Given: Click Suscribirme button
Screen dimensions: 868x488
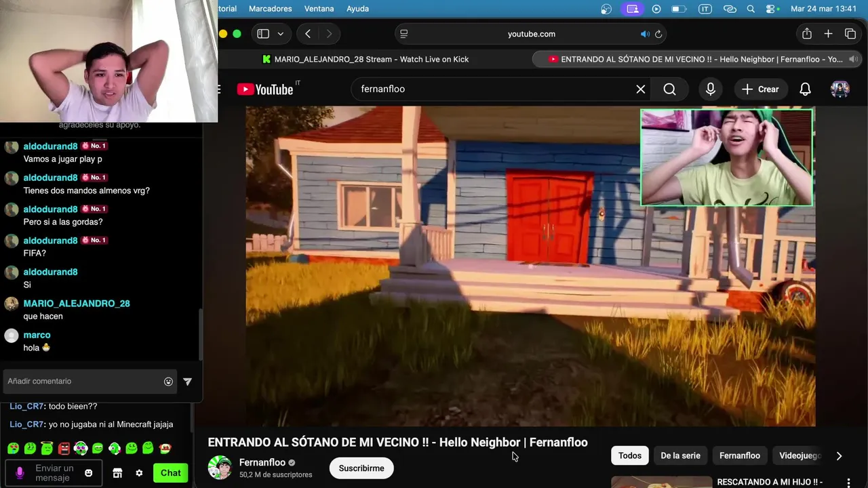Looking at the screenshot, I should tap(361, 468).
